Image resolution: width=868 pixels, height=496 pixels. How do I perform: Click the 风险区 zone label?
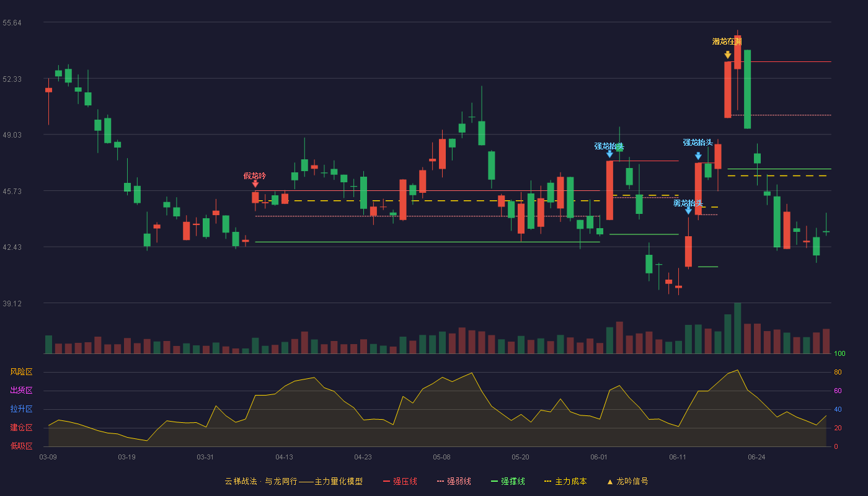[x=21, y=372]
